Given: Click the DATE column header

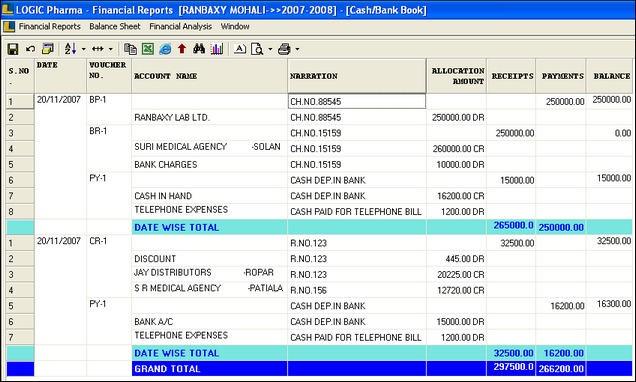Looking at the screenshot, I should click(x=60, y=76).
